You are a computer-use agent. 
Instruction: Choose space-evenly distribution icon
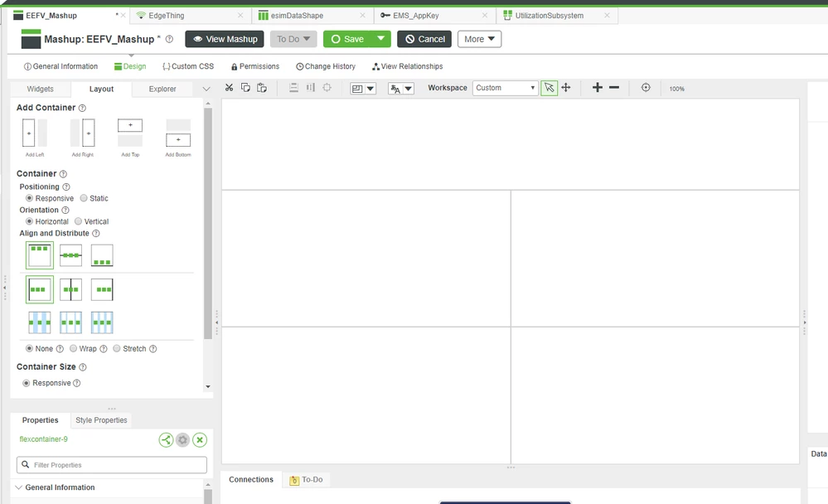102,322
